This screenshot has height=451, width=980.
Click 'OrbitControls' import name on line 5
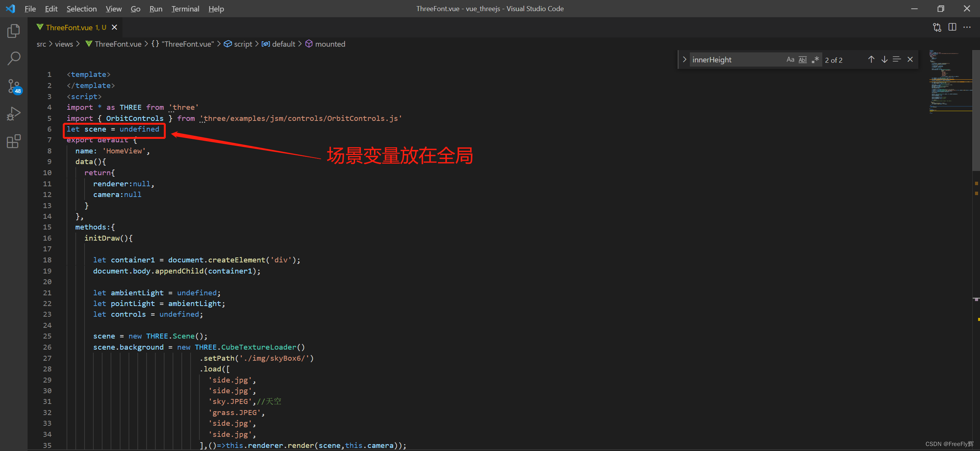click(135, 118)
